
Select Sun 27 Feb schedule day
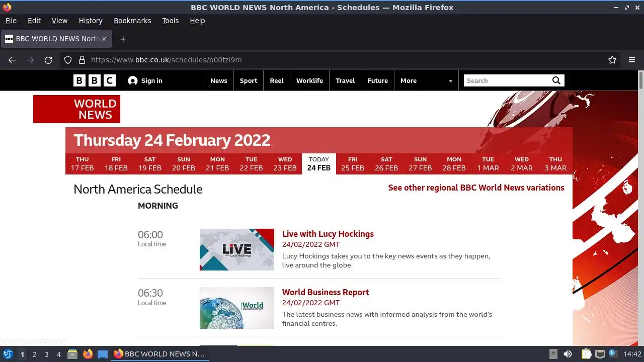pyautogui.click(x=420, y=164)
